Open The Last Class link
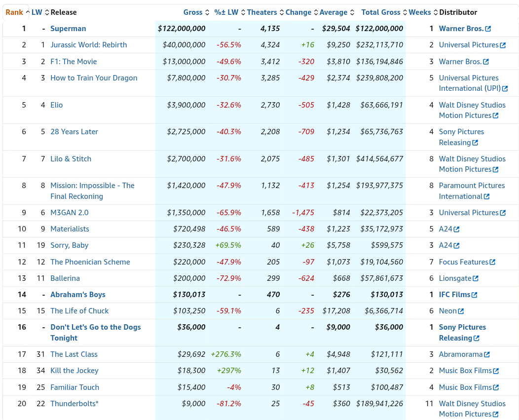 [74, 354]
